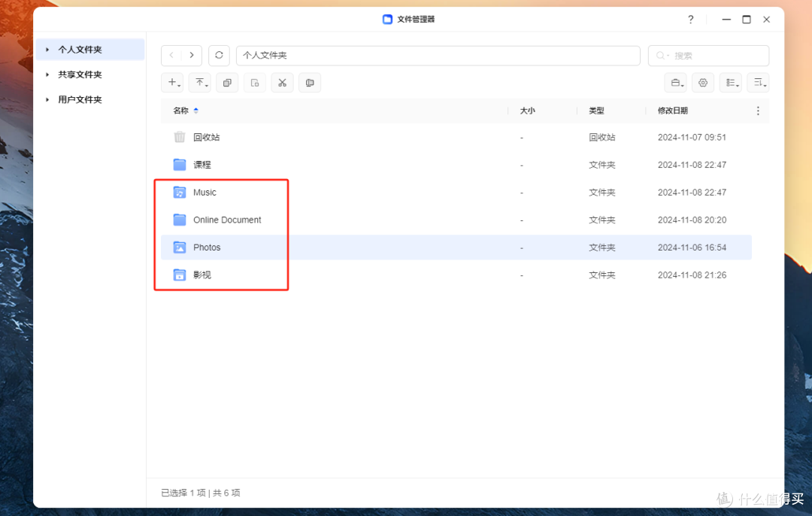The image size is (812, 516).
Task: Close the 文件管理器 window
Action: click(x=766, y=19)
